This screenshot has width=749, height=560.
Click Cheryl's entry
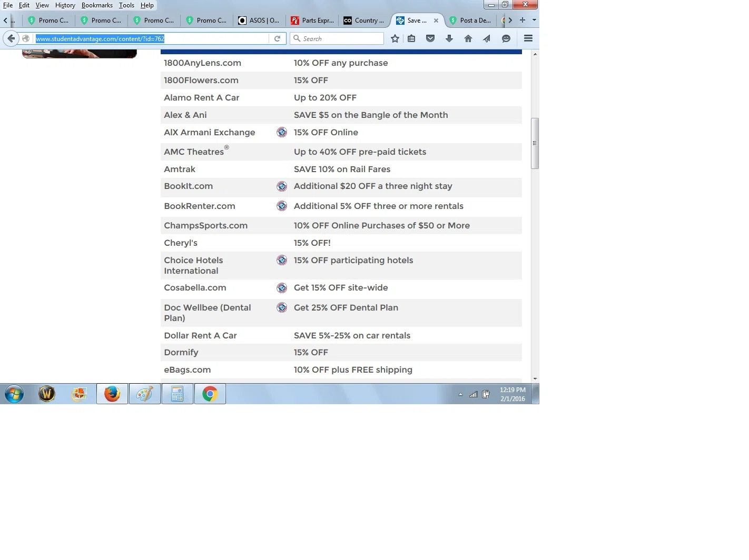click(181, 243)
